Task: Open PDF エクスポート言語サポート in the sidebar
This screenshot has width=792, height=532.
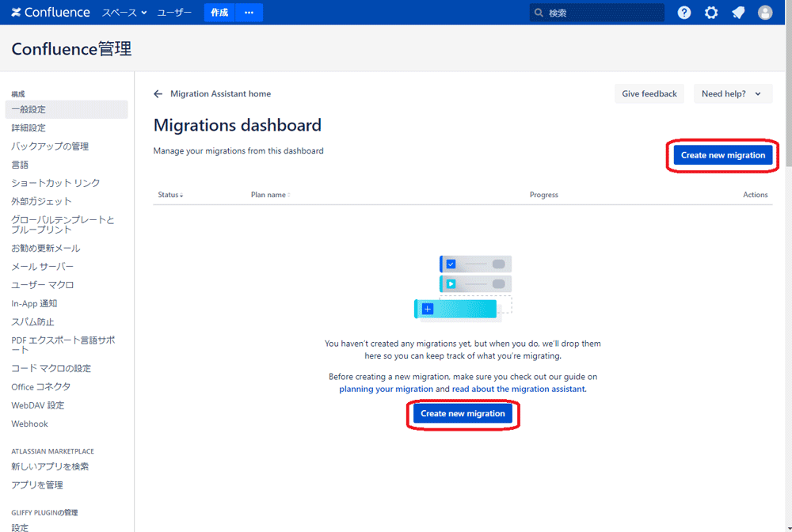Action: click(63, 344)
